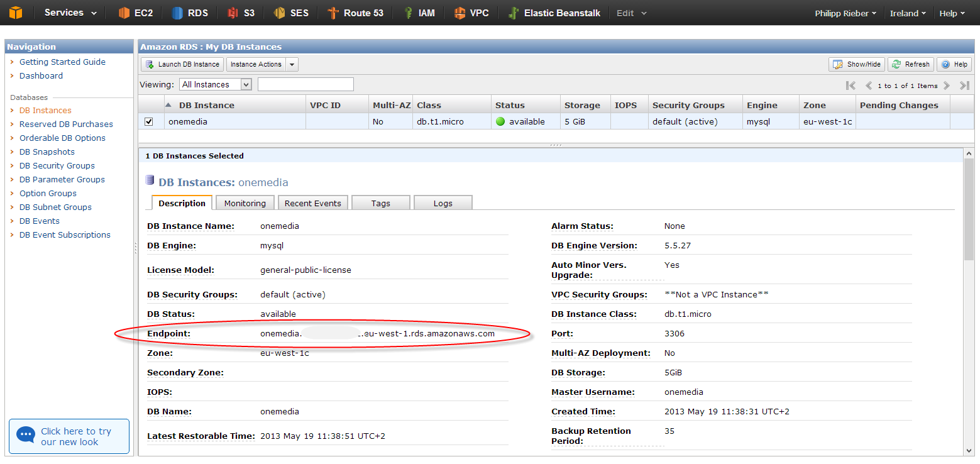Screen dimensions: 980x464
Task: Click the Storage column header
Action: 585,105
